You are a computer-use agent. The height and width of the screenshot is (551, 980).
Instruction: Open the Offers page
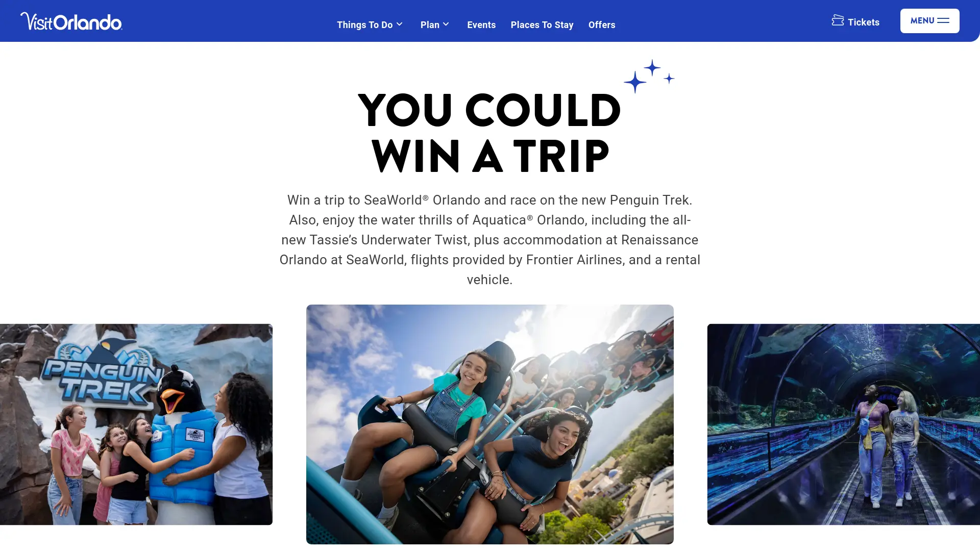click(x=602, y=24)
